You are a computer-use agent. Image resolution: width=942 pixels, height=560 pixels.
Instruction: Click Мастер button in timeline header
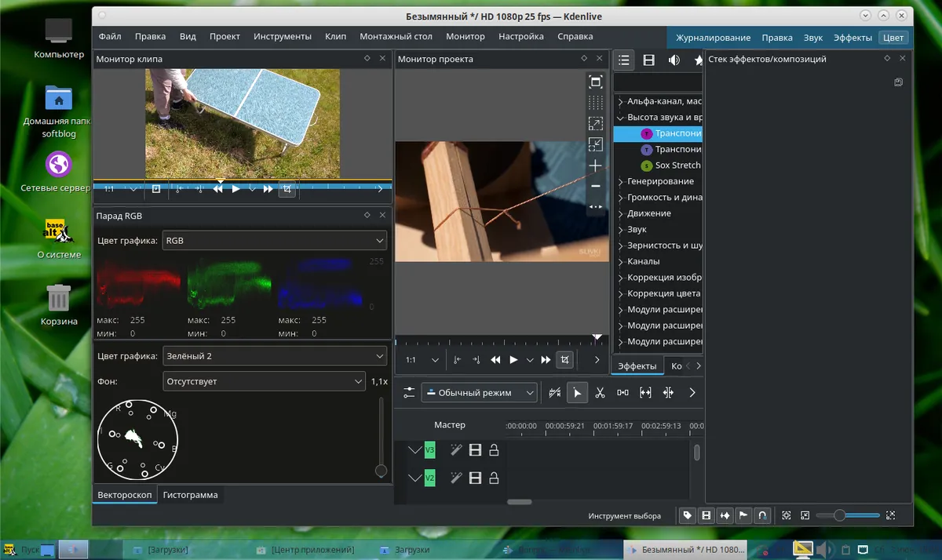pyautogui.click(x=450, y=425)
